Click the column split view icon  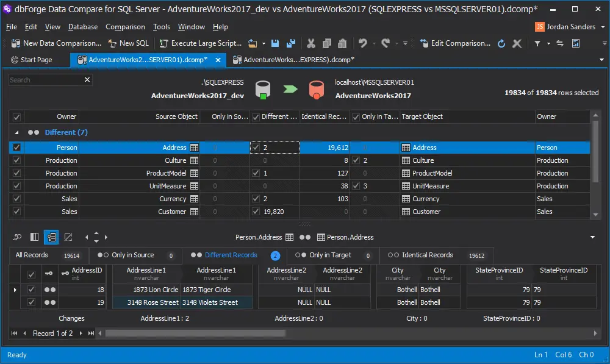pos(34,237)
